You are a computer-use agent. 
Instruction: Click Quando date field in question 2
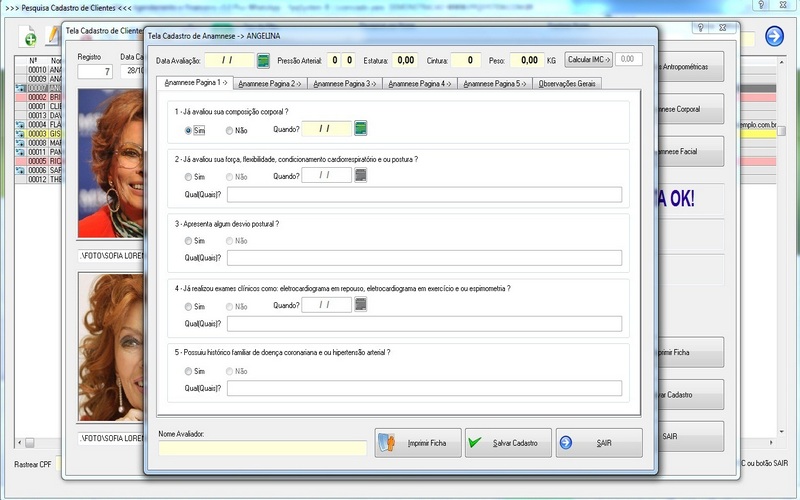click(x=327, y=175)
